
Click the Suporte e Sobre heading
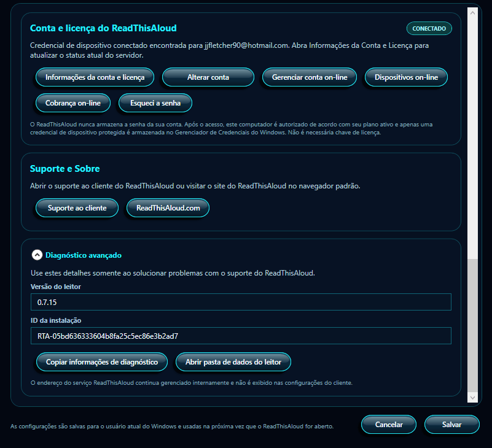pyautogui.click(x=64, y=169)
